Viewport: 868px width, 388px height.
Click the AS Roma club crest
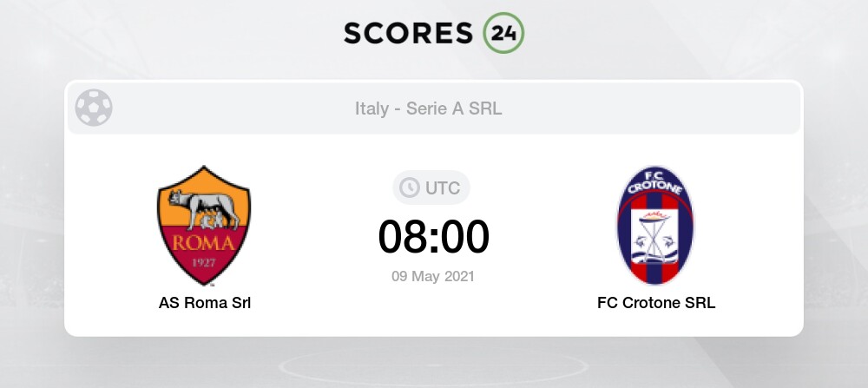[204, 225]
